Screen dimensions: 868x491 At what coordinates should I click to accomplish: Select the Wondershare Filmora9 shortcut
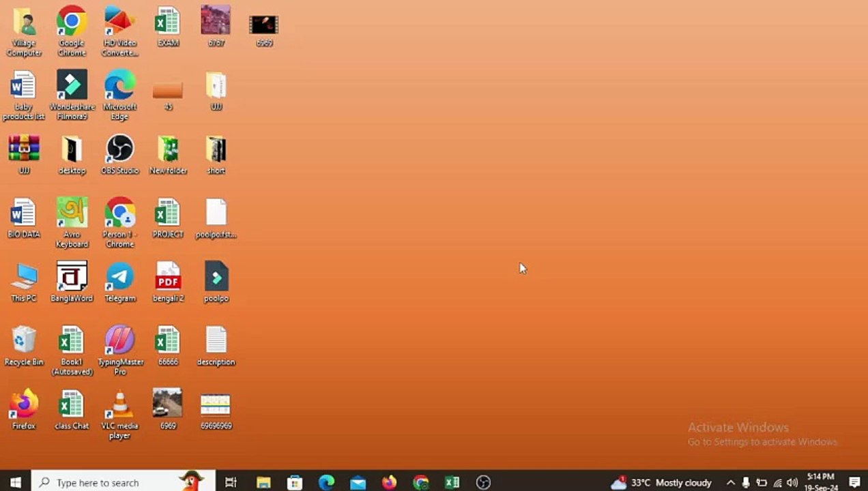click(x=72, y=95)
